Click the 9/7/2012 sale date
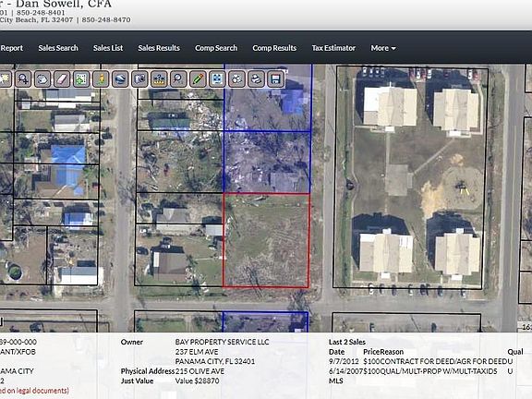This screenshot has height=399, width=532. 344,361
